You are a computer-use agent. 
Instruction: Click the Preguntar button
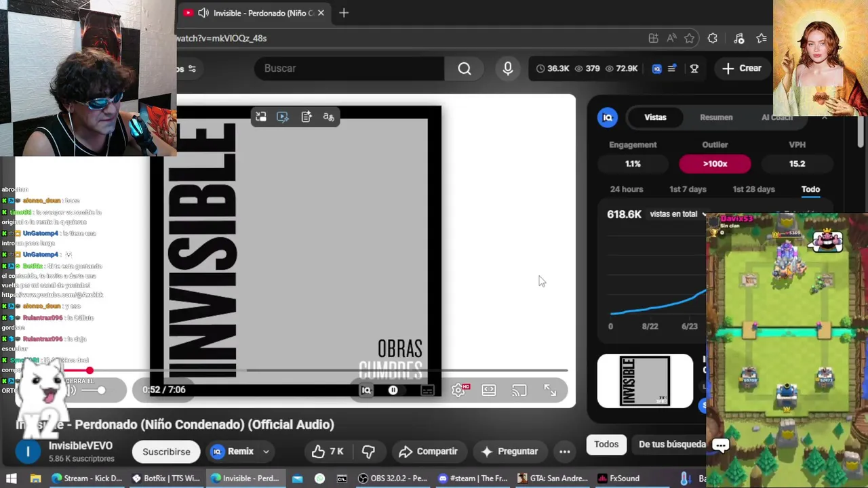coord(509,451)
